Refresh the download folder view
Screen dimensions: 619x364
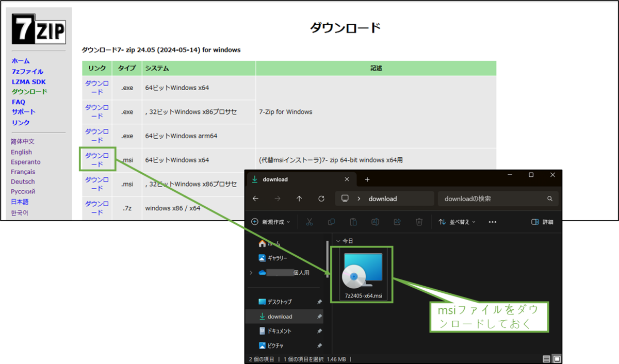(321, 198)
